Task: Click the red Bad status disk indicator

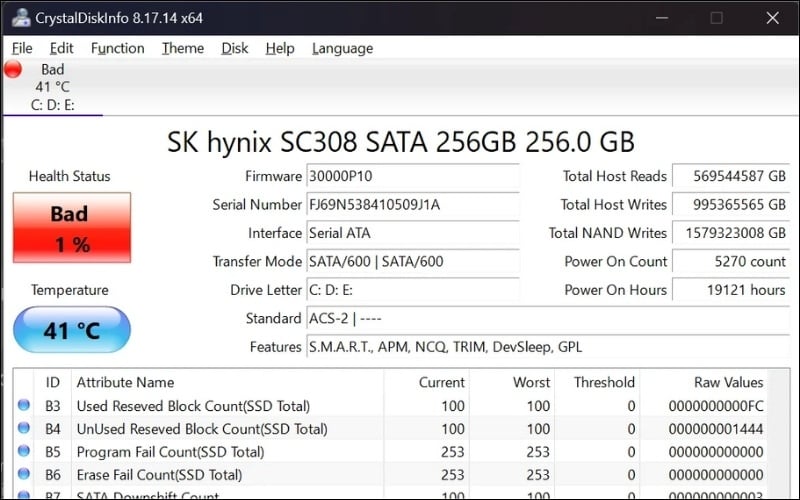Action: pyautogui.click(x=13, y=69)
